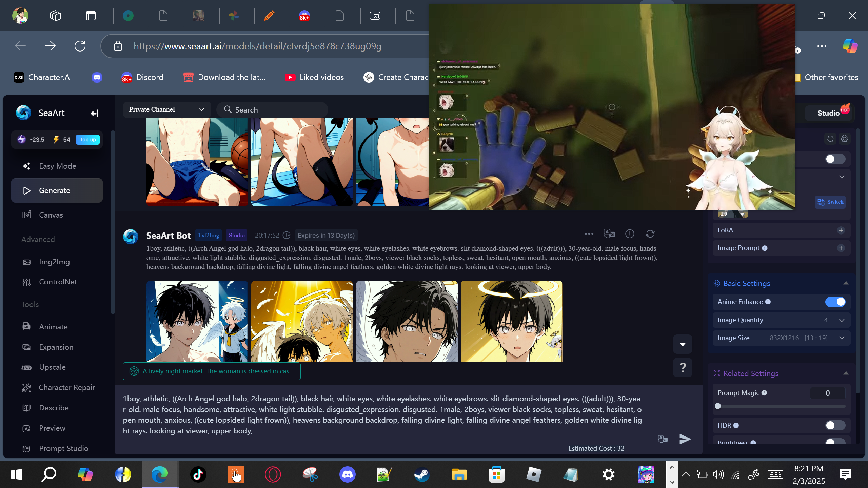Click the Top up button

(88, 140)
